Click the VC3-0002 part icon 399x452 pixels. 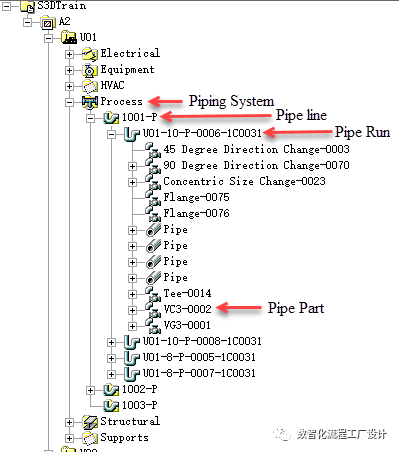pos(153,310)
